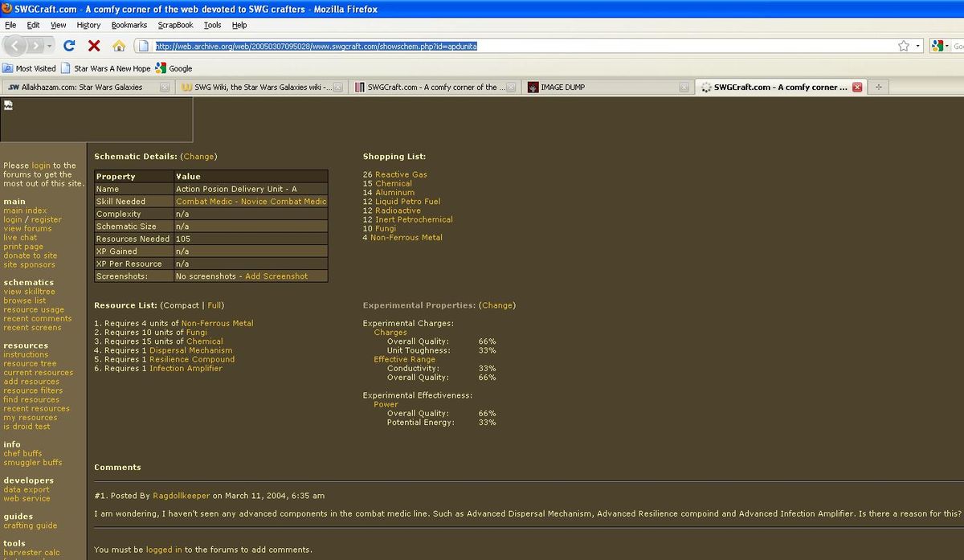Reload the page with the refresh icon

[x=69, y=46]
